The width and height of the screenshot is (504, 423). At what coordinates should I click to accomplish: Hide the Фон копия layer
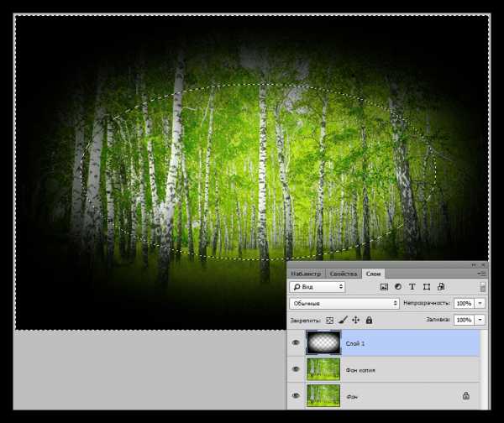(296, 368)
